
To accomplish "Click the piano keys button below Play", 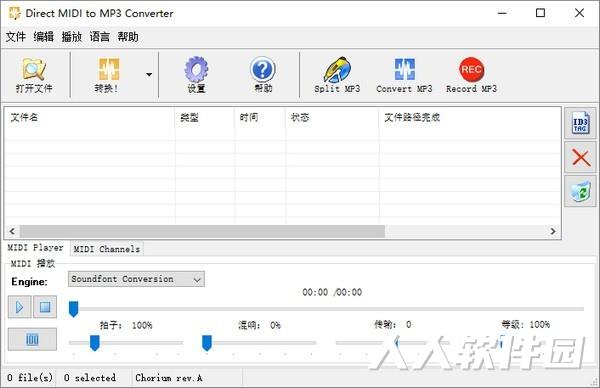I will (x=32, y=339).
